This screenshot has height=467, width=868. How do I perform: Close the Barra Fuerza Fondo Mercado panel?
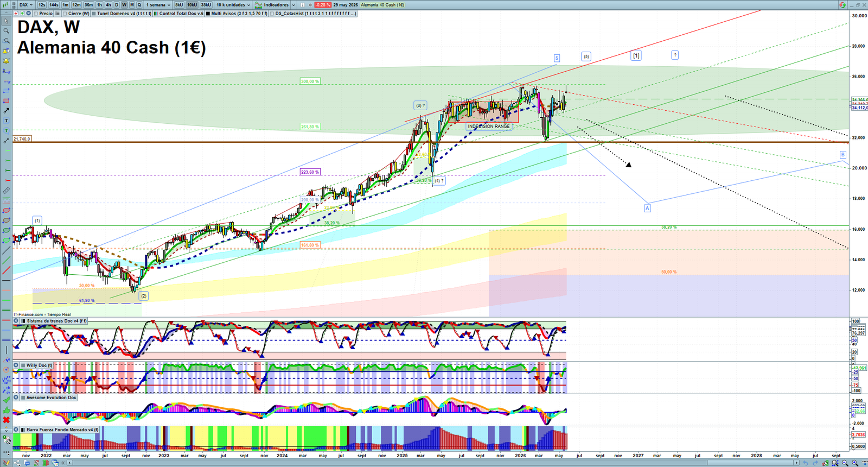(16, 430)
